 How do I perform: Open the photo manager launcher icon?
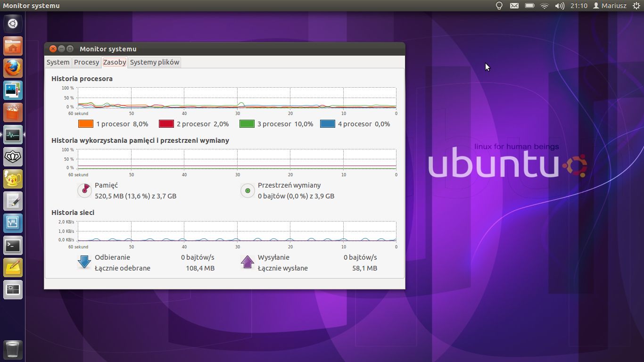click(13, 90)
